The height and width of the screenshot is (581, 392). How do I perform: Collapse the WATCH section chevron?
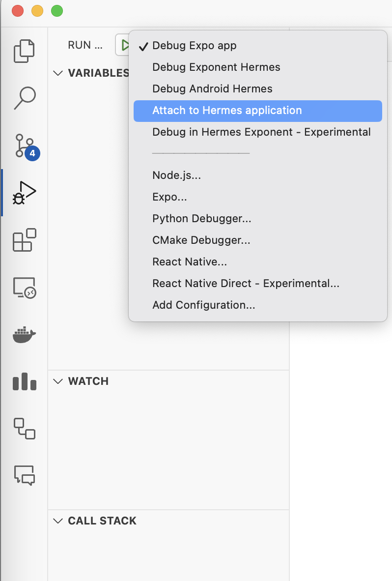[58, 381]
